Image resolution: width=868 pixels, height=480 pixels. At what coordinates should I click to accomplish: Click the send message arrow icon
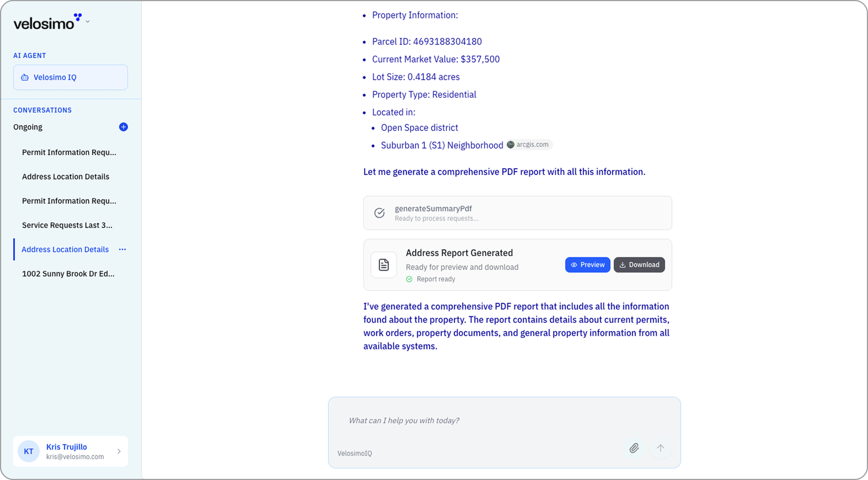(x=660, y=448)
